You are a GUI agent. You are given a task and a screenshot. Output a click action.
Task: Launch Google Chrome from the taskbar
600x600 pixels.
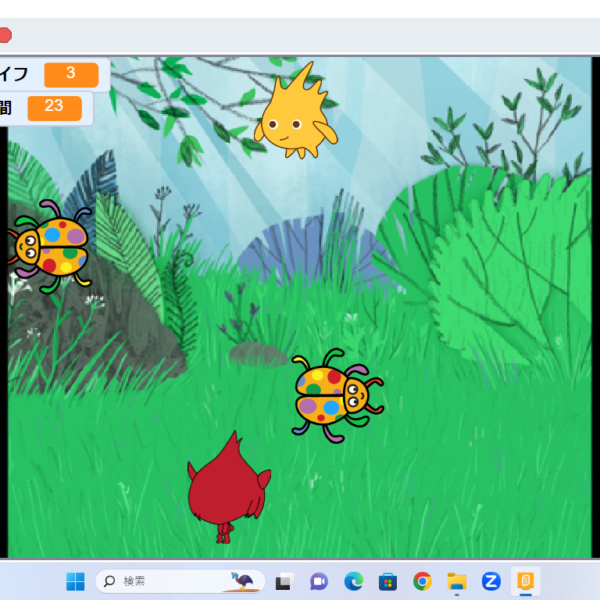coord(422,581)
